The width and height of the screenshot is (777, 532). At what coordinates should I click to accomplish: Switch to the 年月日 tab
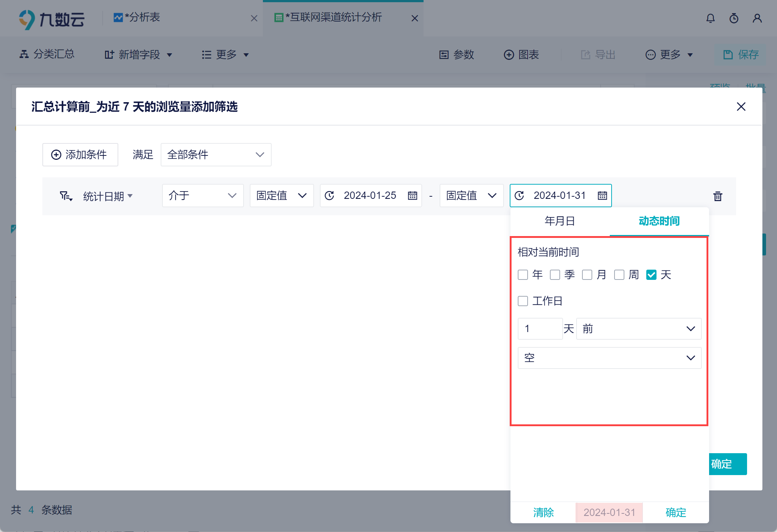point(559,221)
